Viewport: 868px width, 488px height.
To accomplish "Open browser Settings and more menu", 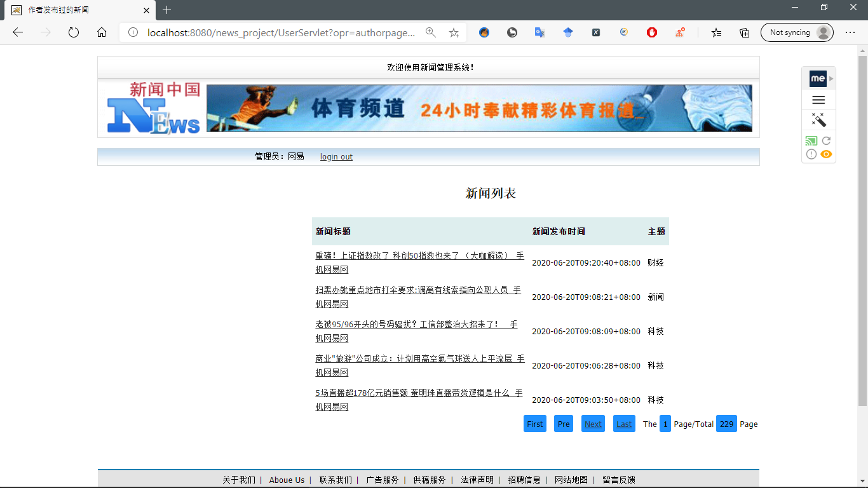I will (850, 32).
